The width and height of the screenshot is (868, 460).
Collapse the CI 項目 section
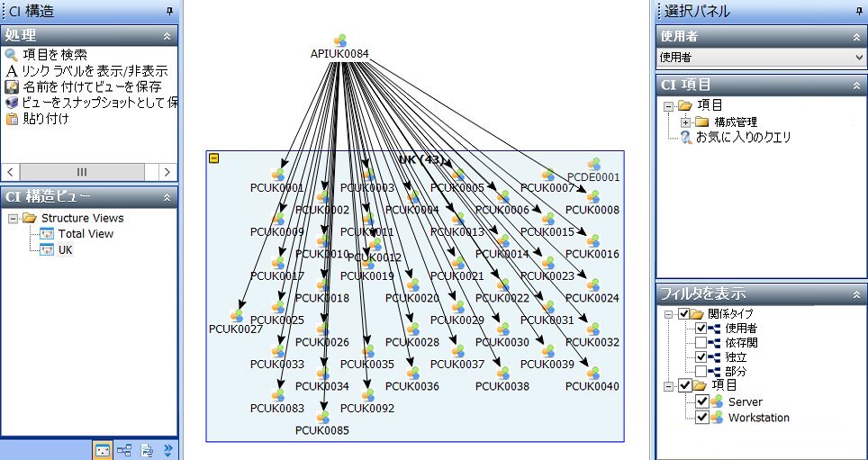pyautogui.click(x=856, y=86)
